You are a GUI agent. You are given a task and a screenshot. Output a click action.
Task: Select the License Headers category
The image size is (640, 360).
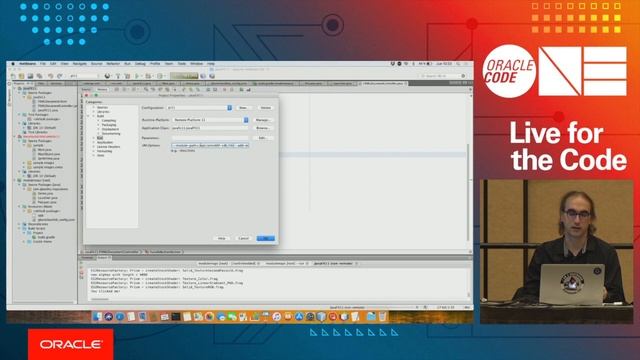coord(109,147)
